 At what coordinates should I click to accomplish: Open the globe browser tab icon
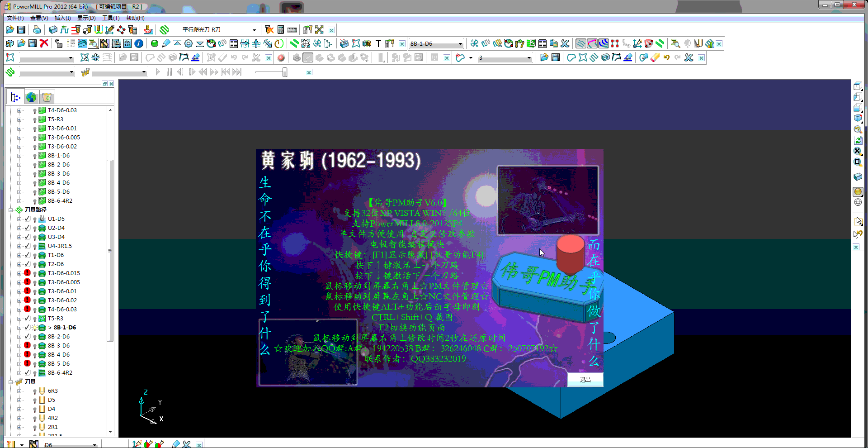click(x=31, y=97)
